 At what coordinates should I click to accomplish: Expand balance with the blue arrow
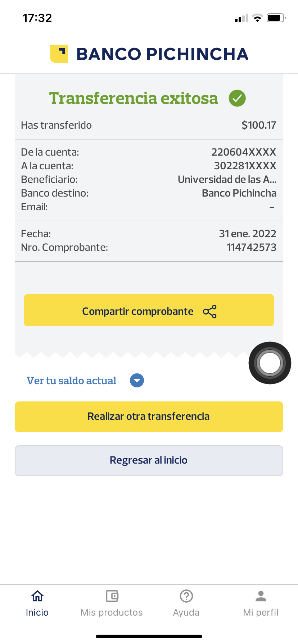pyautogui.click(x=137, y=381)
